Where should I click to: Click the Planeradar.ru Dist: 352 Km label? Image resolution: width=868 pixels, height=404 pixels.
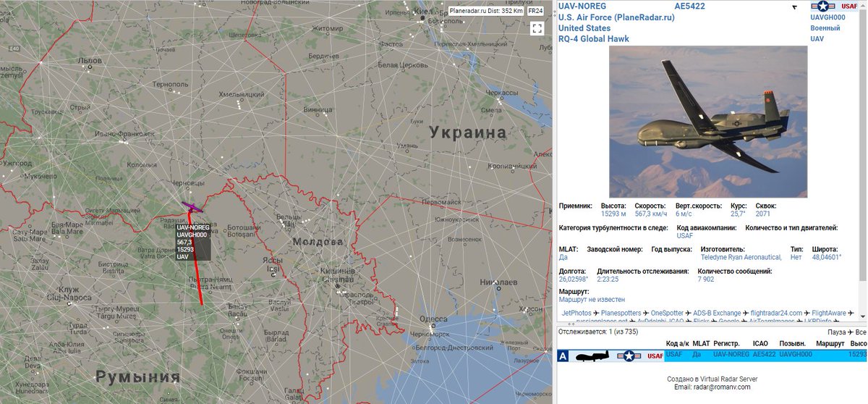(486, 11)
